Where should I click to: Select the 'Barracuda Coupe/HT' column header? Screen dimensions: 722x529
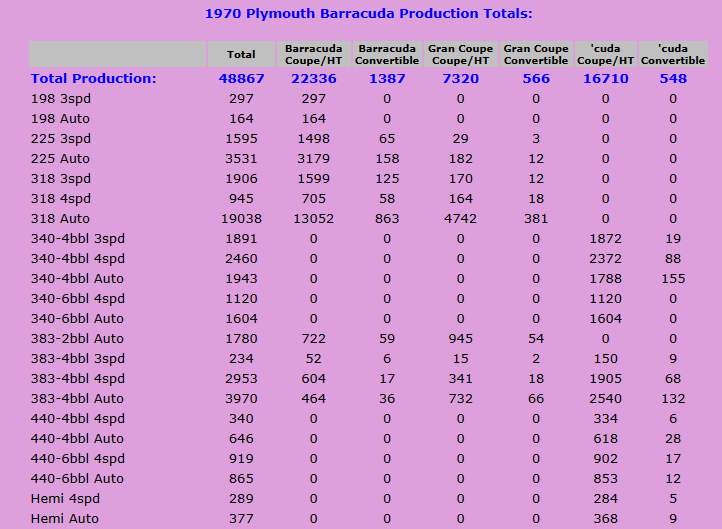click(x=314, y=54)
